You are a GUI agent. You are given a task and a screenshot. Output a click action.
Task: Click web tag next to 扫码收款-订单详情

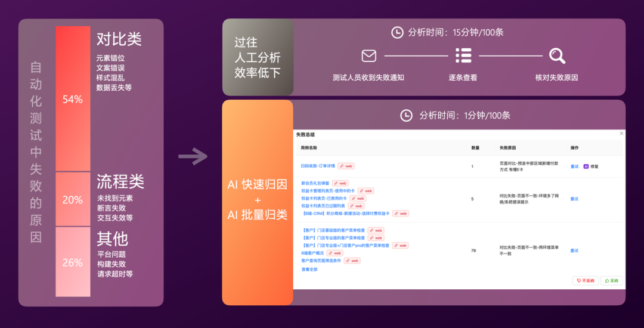(346, 166)
